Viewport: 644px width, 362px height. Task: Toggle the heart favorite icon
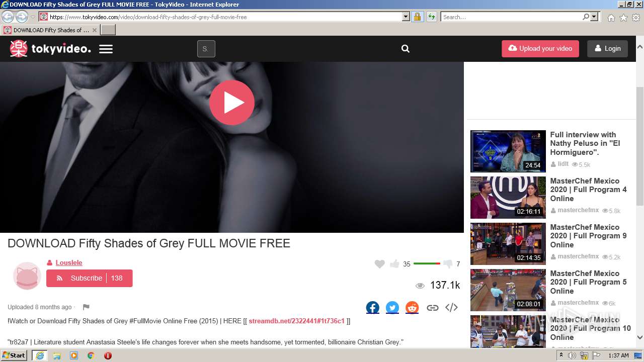379,264
